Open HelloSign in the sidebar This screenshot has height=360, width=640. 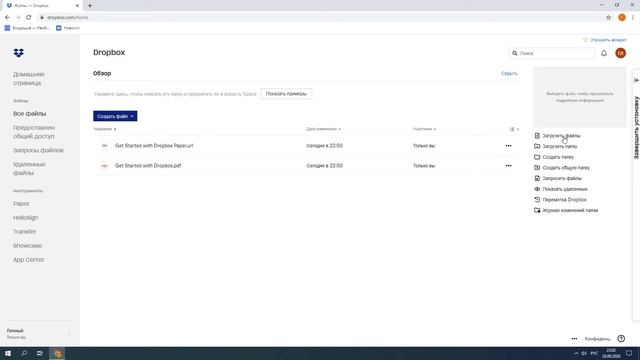point(26,218)
